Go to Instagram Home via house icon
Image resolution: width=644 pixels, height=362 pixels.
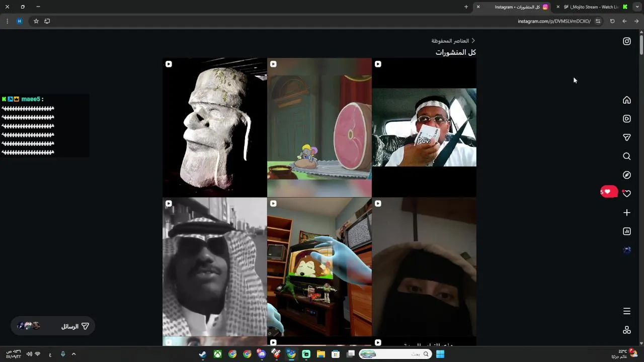click(x=627, y=100)
